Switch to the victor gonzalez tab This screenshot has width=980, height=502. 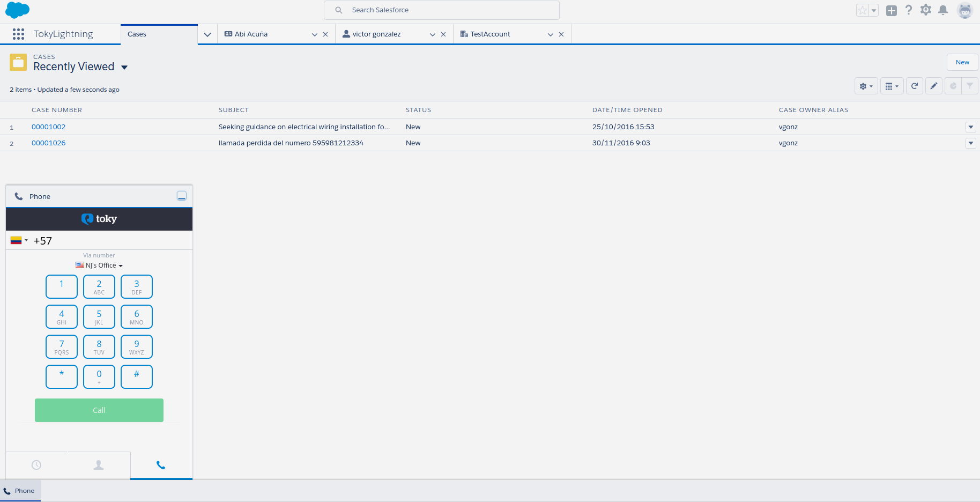376,34
